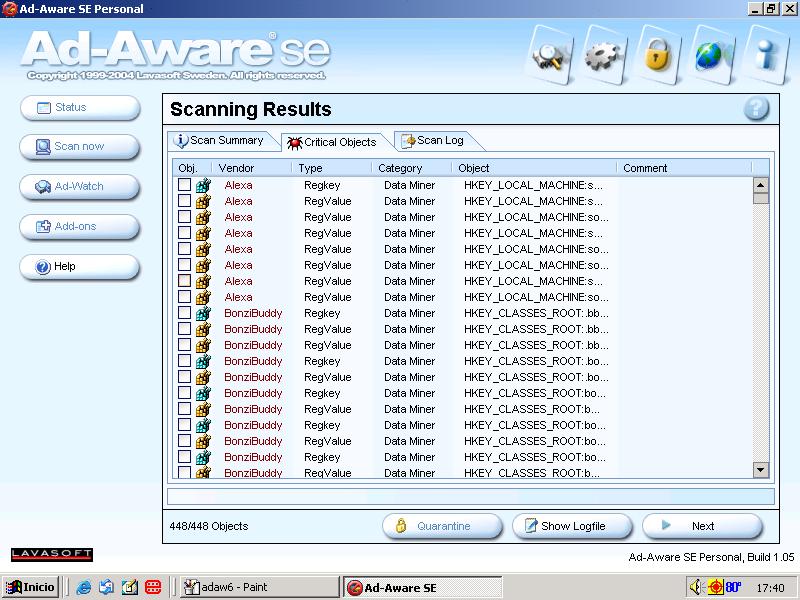Click the red-yellow target tray icon
Screen dimensions: 800x600
click(x=715, y=587)
